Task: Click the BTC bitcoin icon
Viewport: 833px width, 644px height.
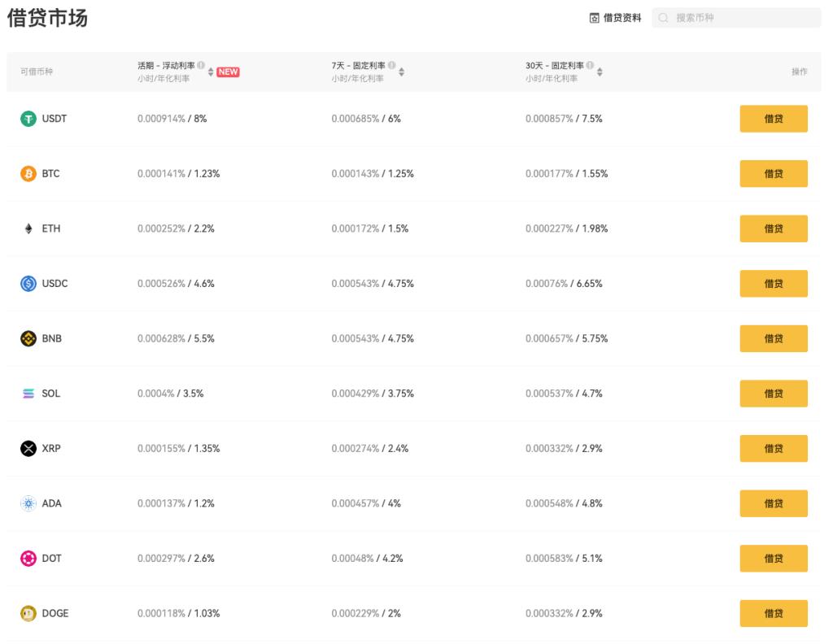Action: [27, 173]
